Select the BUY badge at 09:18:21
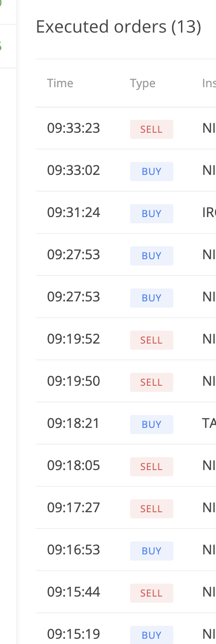216x644 pixels. click(x=151, y=425)
